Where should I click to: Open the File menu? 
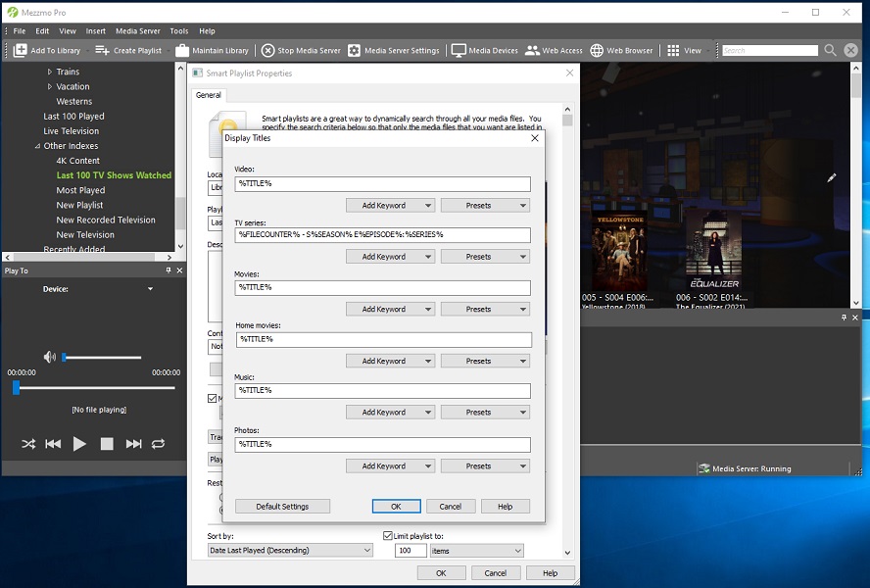tap(20, 31)
